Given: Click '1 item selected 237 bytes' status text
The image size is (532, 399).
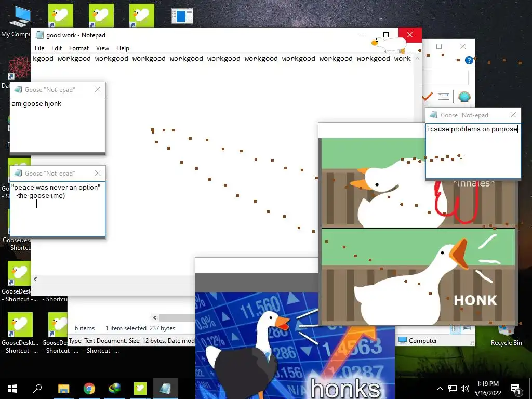Looking at the screenshot, I should (x=140, y=328).
